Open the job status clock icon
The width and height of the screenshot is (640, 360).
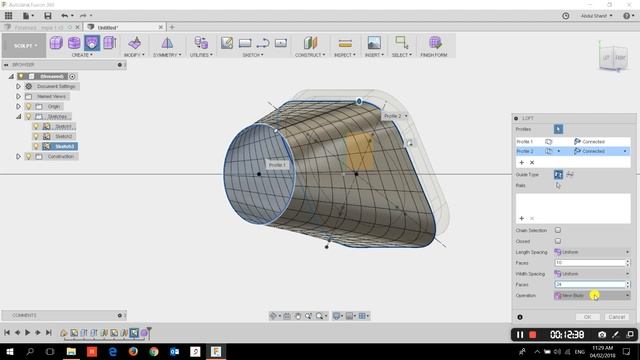click(x=566, y=16)
